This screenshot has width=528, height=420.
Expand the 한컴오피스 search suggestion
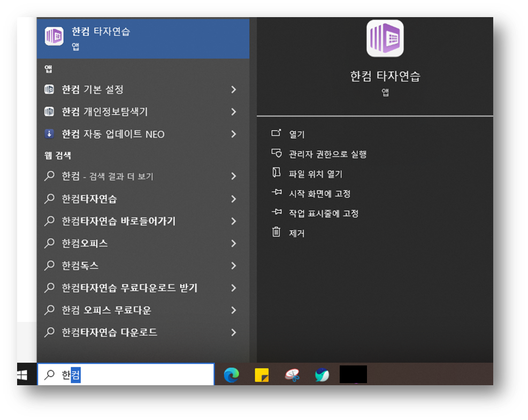click(x=234, y=243)
